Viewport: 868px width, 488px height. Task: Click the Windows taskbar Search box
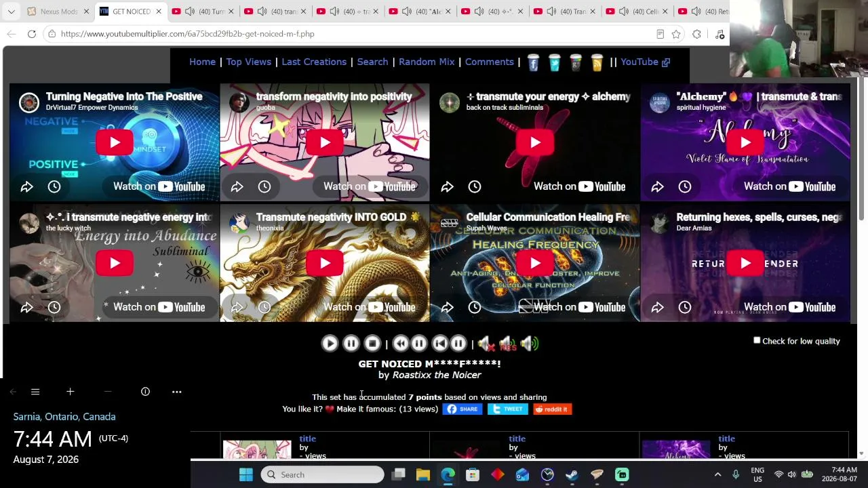click(323, 474)
